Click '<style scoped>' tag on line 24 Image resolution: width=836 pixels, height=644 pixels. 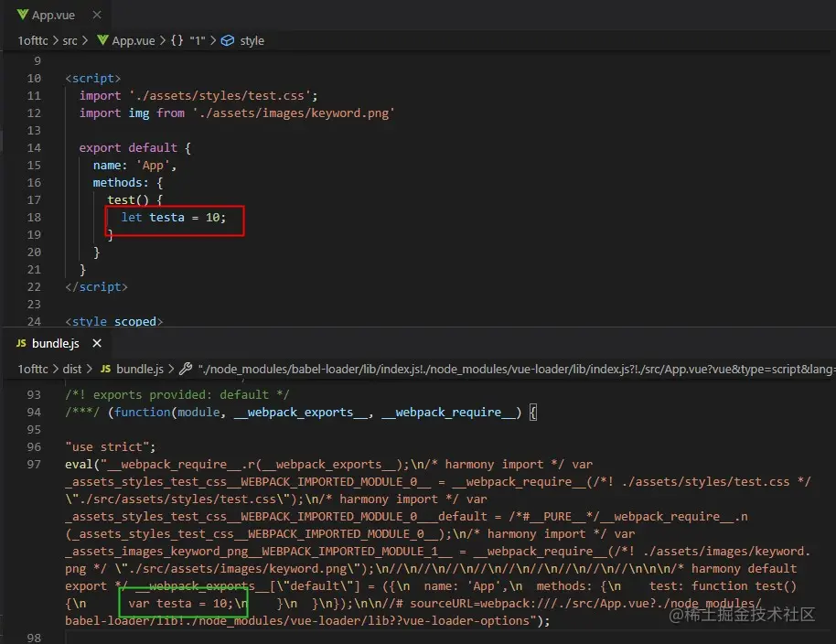(114, 321)
